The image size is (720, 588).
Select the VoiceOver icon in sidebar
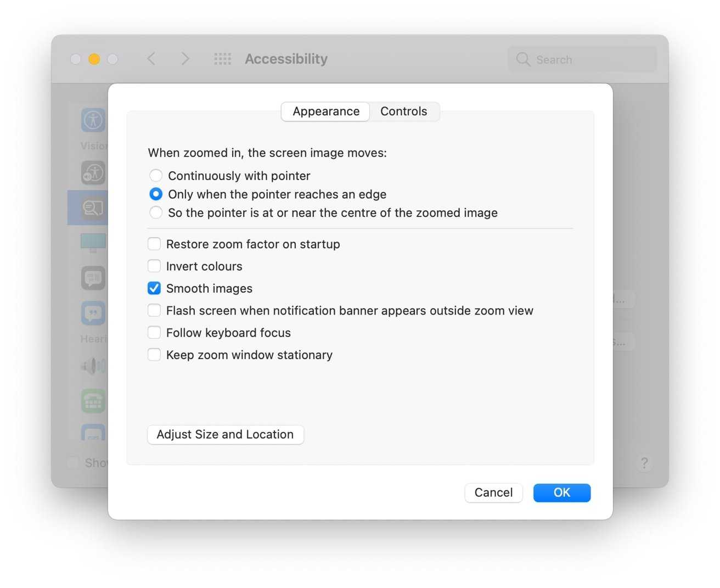click(93, 173)
